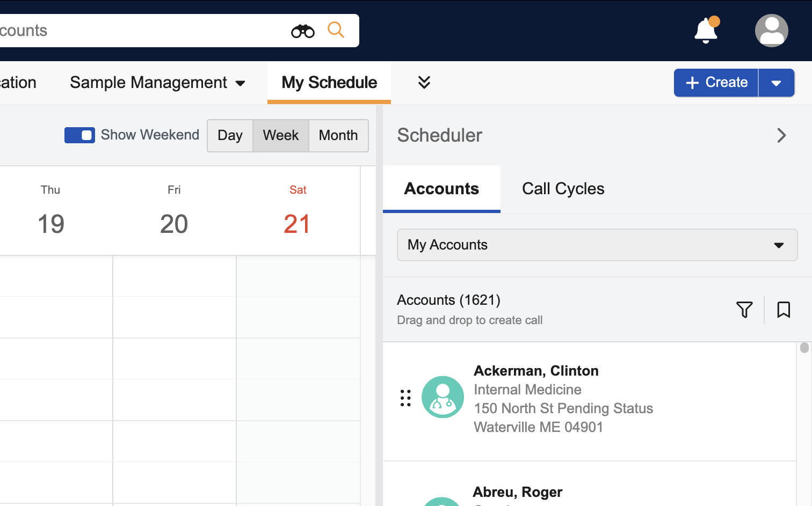Expand the more tabs double-chevron
The image size is (812, 506).
point(424,82)
